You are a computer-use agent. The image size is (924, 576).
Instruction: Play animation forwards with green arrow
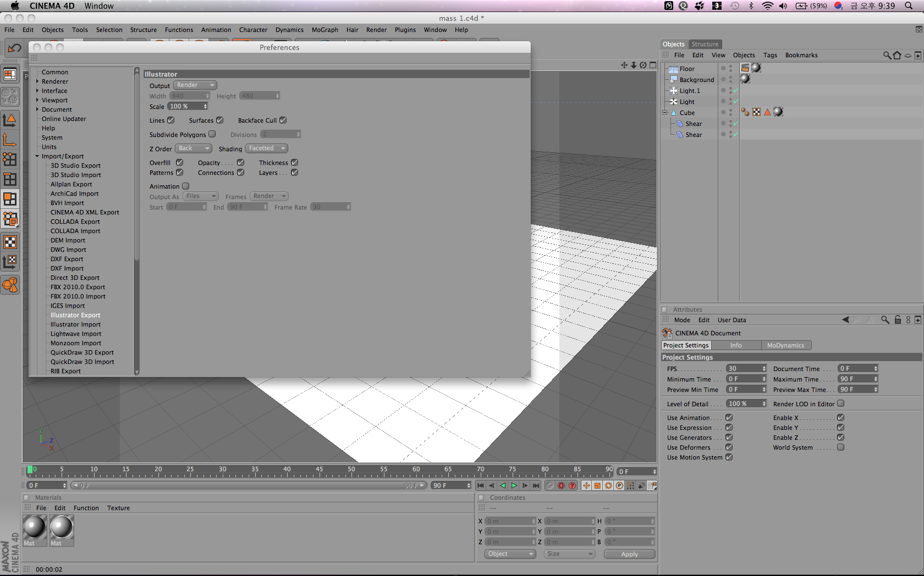[x=514, y=486]
